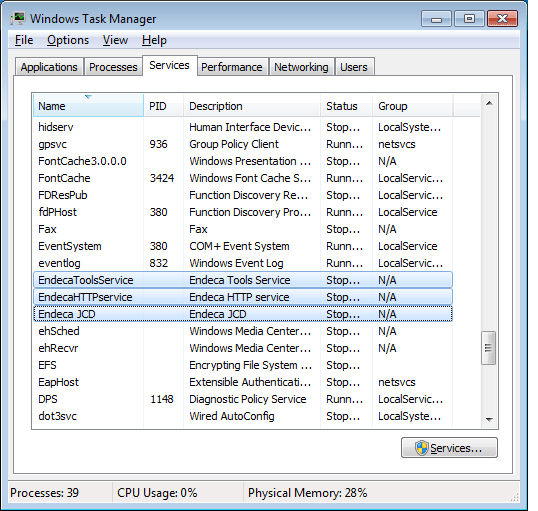
Task: Click the vertical scrollbar thumb
Action: click(488, 348)
